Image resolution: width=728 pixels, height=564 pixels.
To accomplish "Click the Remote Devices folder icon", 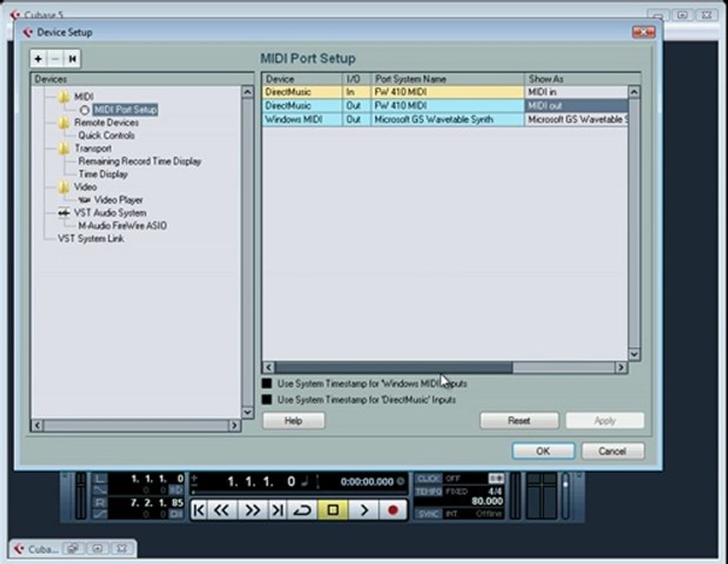I will [63, 123].
